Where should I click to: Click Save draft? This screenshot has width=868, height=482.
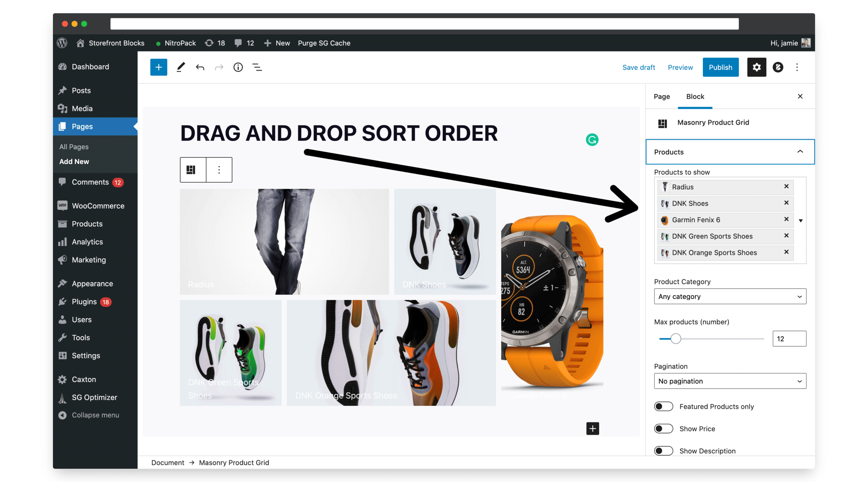pos(638,67)
